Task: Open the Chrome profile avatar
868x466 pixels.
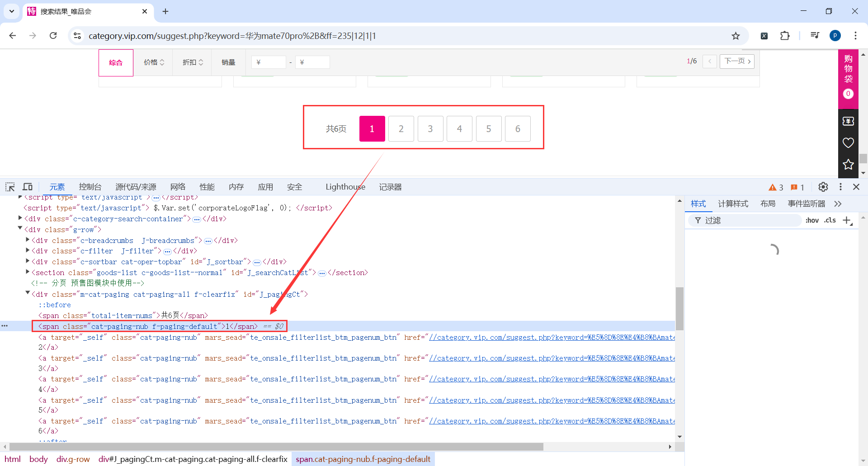Action: click(x=835, y=36)
